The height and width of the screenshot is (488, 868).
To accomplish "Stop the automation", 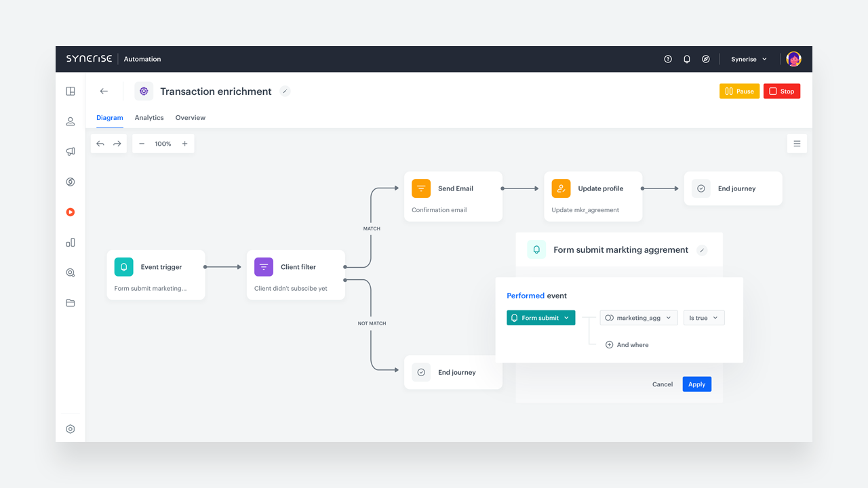I will (782, 91).
